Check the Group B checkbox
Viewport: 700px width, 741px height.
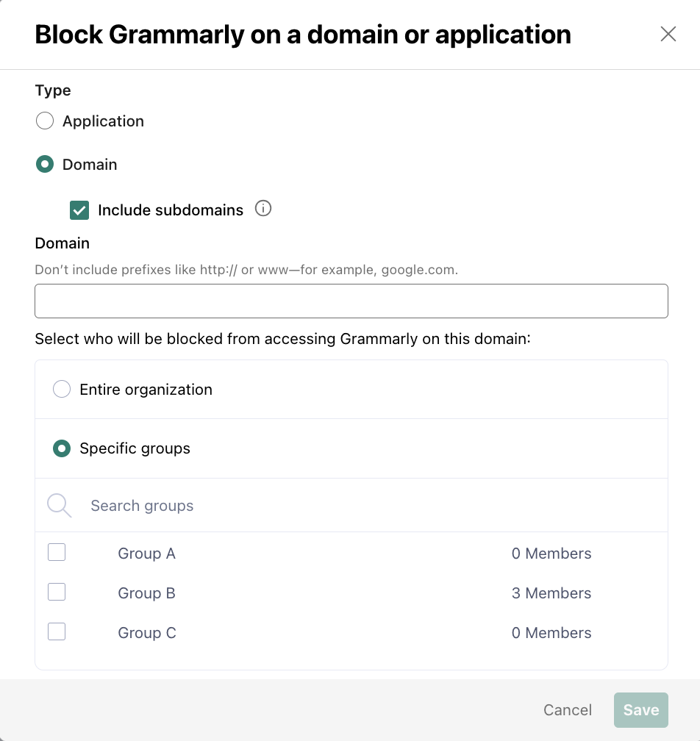point(57,592)
